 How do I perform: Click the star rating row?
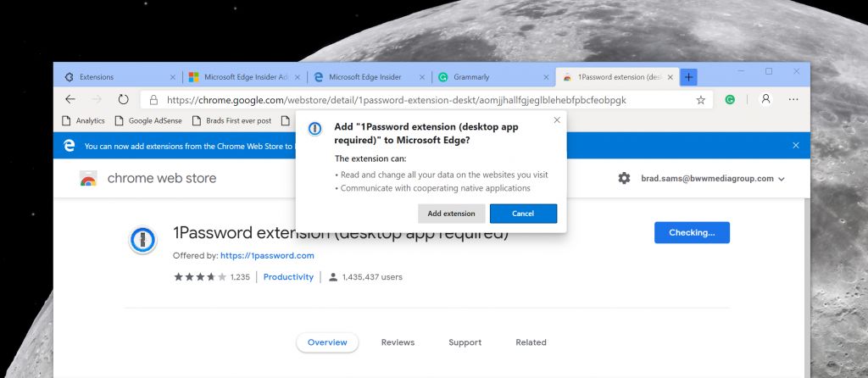[200, 277]
